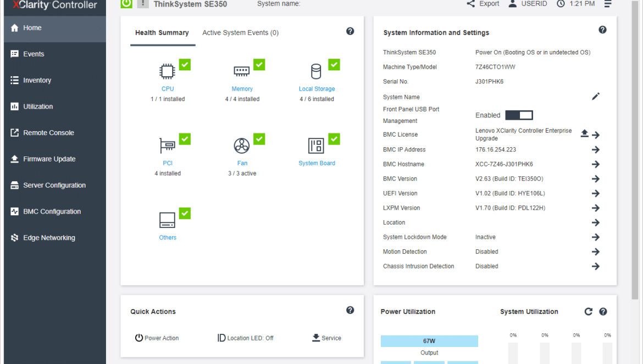Refresh the System Utilization data
This screenshot has height=364, width=643.
pyautogui.click(x=589, y=312)
